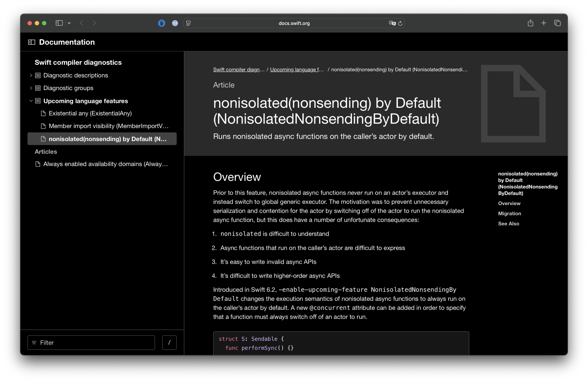
Task: Expand Diagnostic groups
Action: (31, 88)
